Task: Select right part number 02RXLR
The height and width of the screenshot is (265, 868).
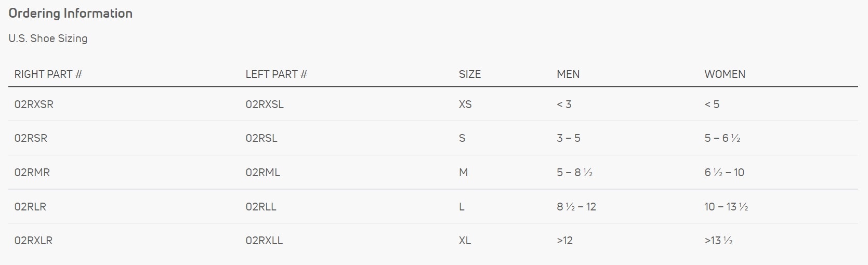Action: click(x=33, y=241)
